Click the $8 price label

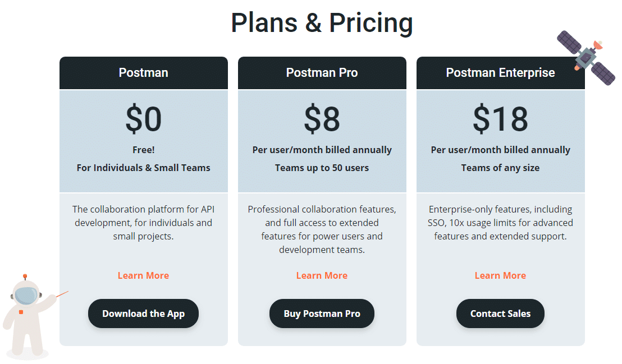[322, 119]
